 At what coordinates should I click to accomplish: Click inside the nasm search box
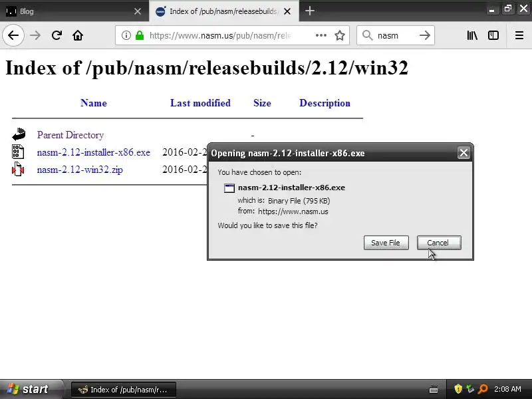click(x=395, y=36)
